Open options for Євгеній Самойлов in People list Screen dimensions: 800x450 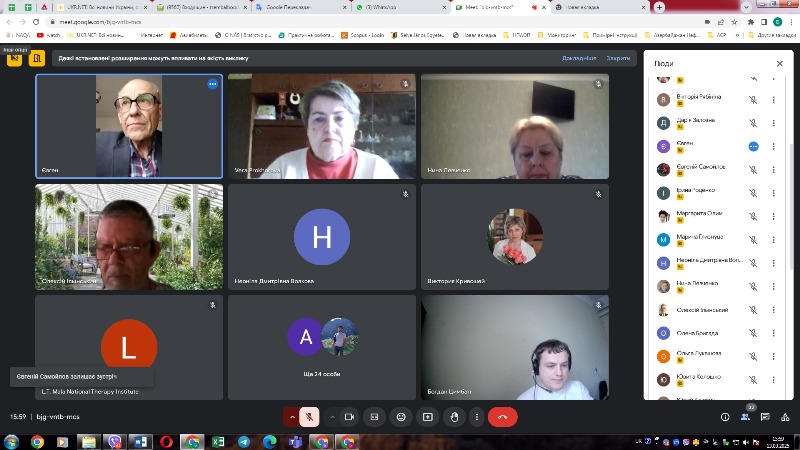(x=773, y=170)
